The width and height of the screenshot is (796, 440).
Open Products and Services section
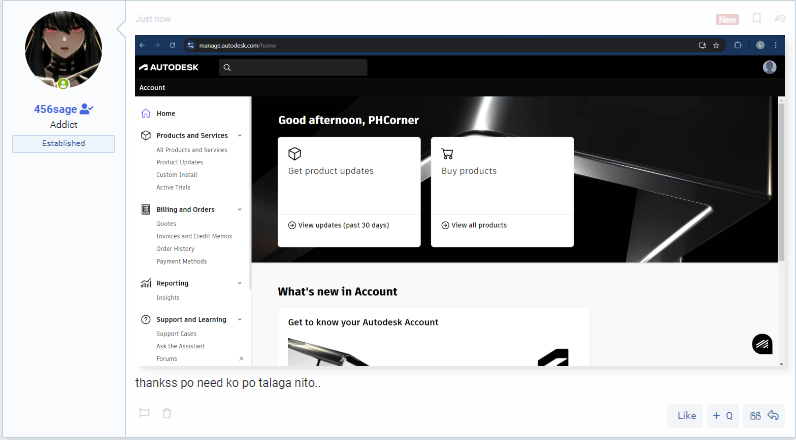coord(192,136)
